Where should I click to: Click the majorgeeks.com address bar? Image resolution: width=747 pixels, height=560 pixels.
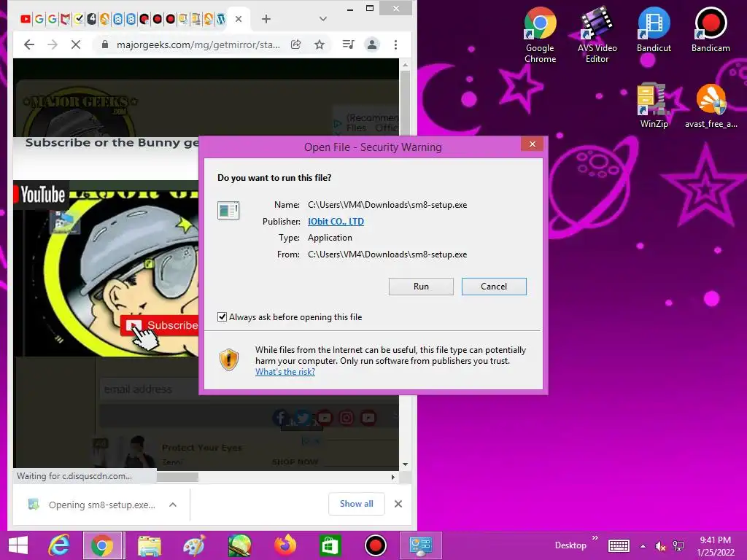click(198, 44)
